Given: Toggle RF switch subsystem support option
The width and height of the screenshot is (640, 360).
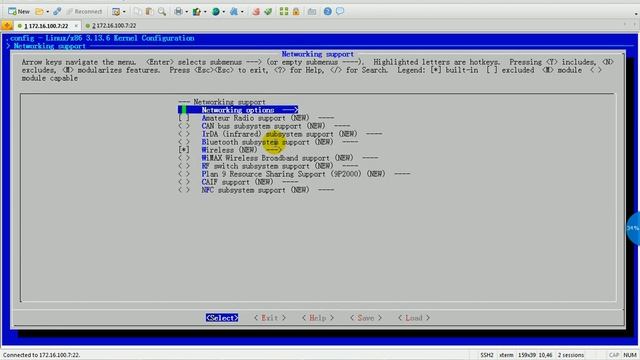Looking at the screenshot, I should 184,166.
